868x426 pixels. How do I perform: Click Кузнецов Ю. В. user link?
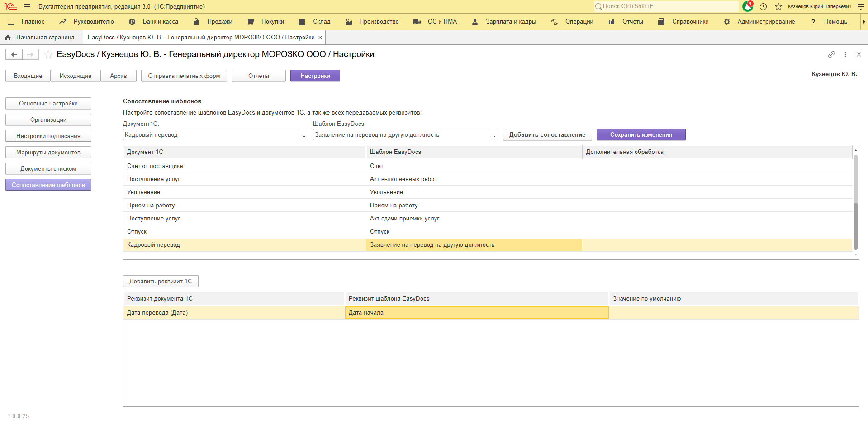coord(834,74)
